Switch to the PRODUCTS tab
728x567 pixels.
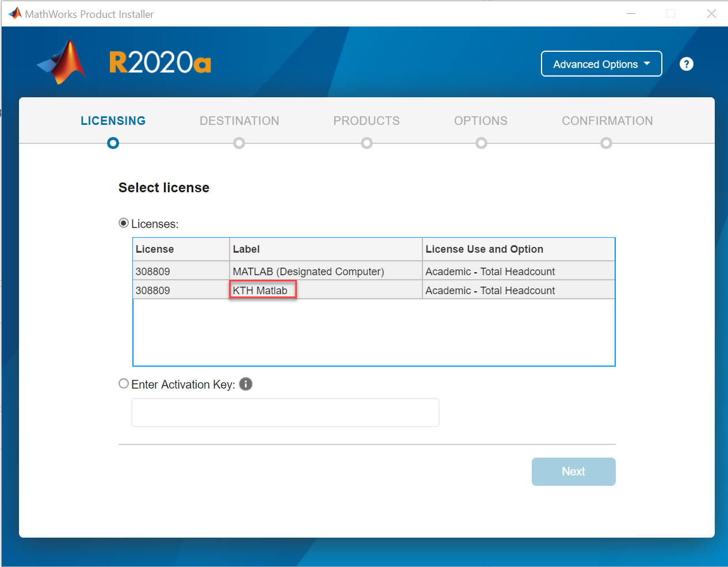coord(367,121)
